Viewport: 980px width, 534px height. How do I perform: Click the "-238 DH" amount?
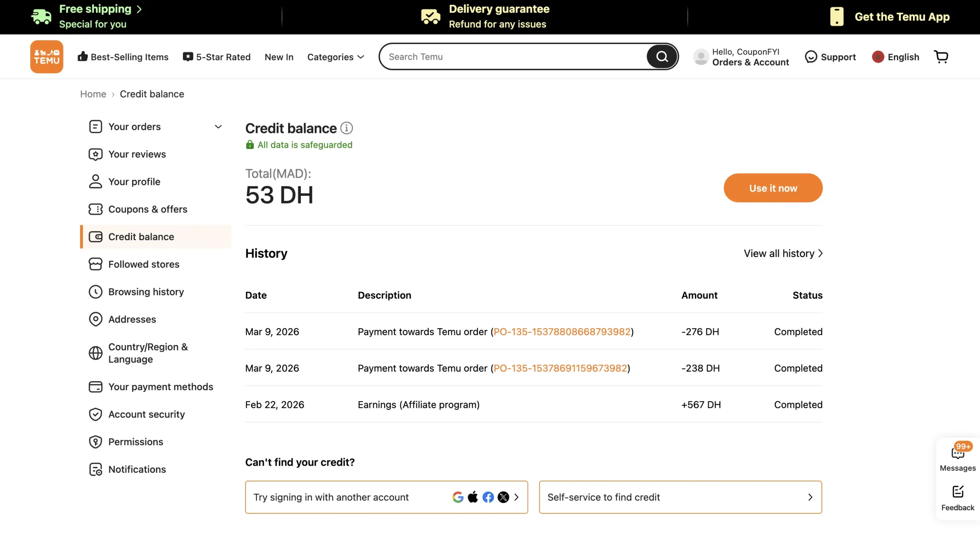[x=700, y=368]
